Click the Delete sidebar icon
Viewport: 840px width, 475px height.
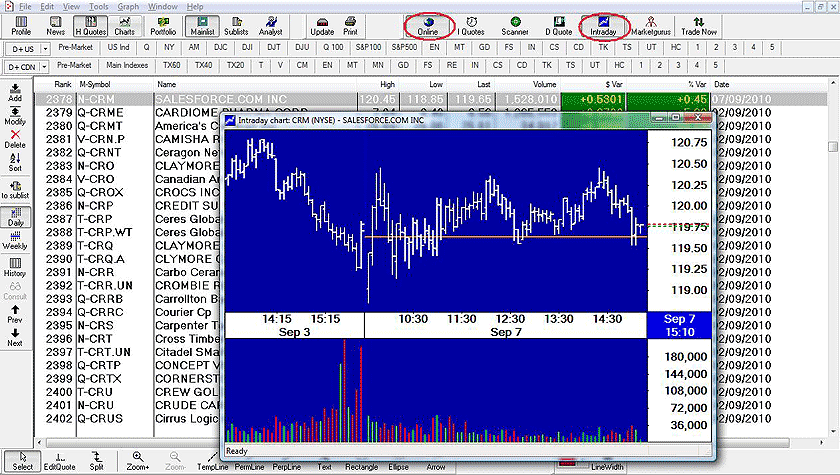click(x=15, y=139)
